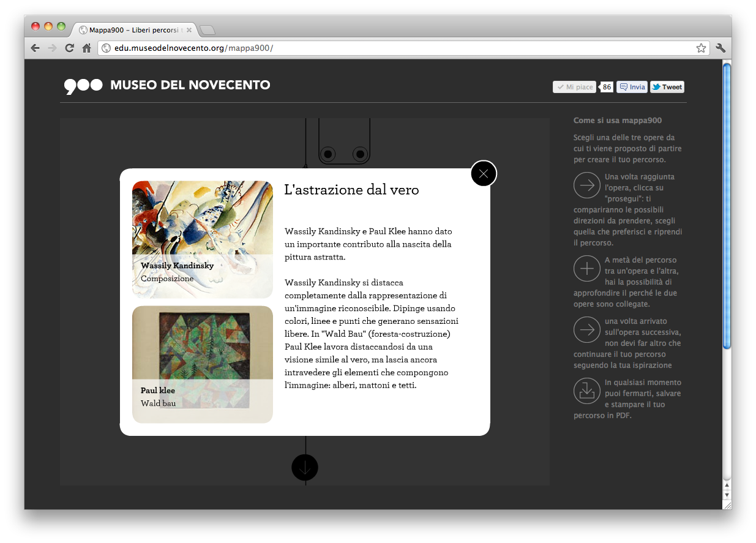The height and width of the screenshot is (543, 756).
Task: Click the yellow minimize window button
Action: coord(48,26)
